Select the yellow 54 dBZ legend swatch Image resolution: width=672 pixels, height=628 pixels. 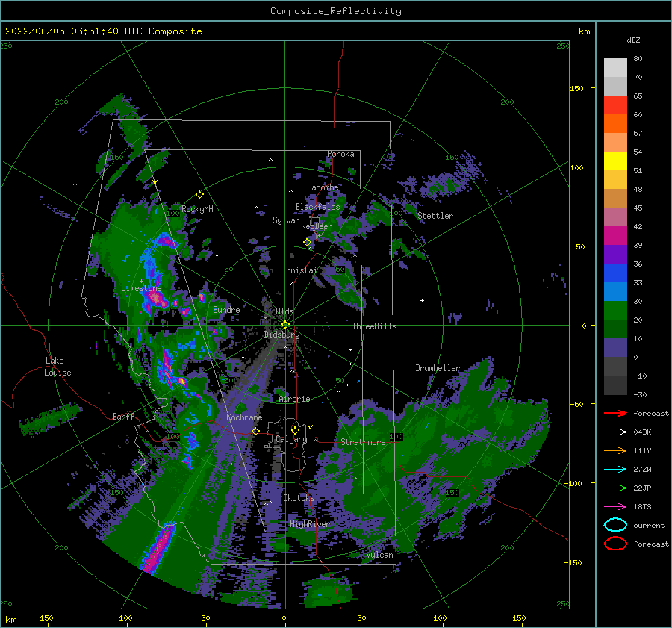click(615, 161)
